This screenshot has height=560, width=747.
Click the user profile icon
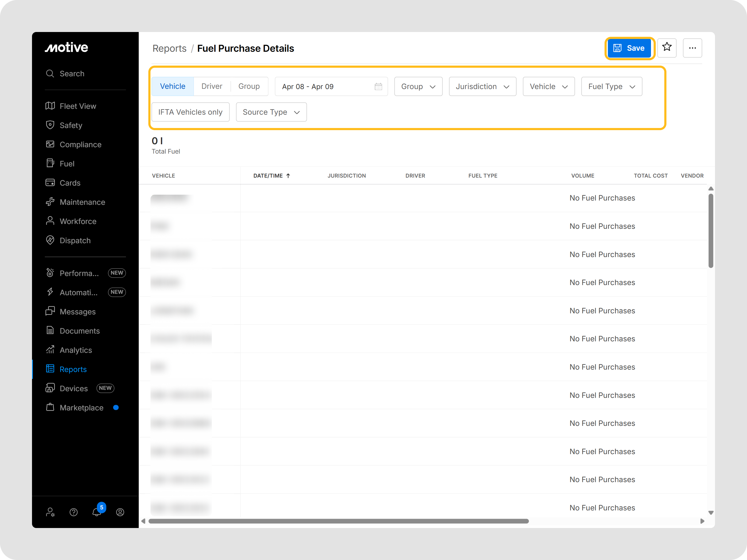click(x=120, y=512)
